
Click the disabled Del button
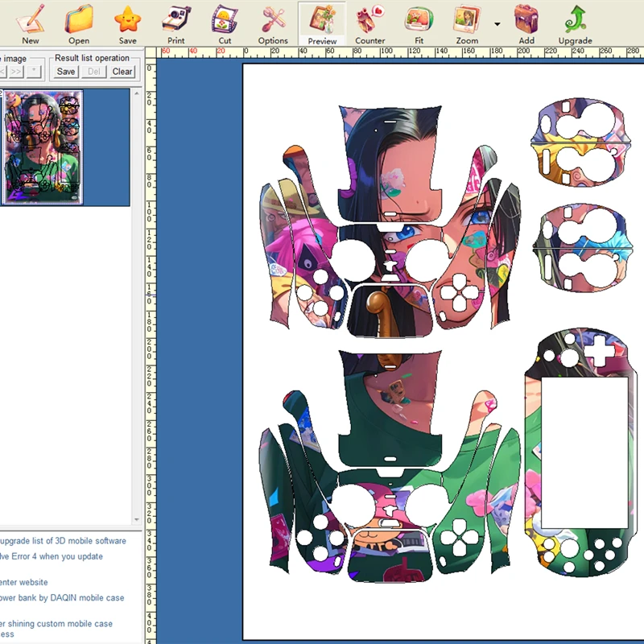(94, 72)
